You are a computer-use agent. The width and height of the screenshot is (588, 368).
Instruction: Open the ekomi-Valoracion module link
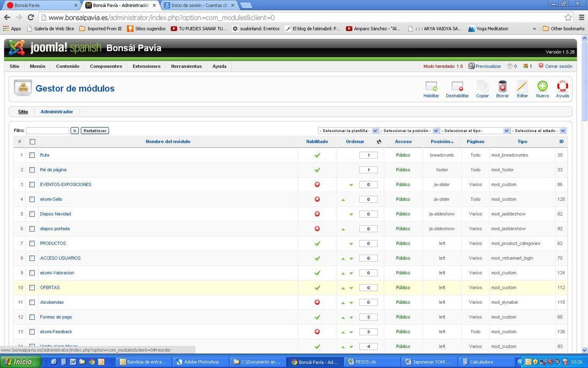tap(57, 273)
